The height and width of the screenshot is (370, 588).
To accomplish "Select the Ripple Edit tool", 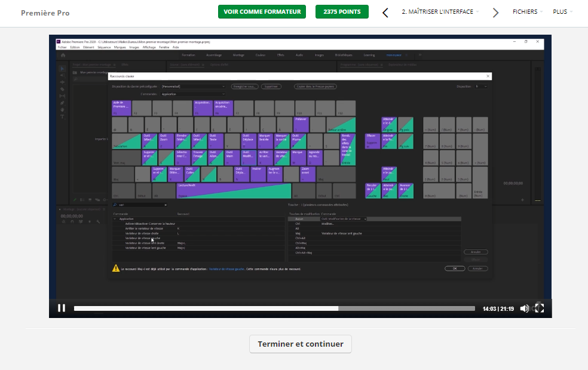I will (x=62, y=82).
